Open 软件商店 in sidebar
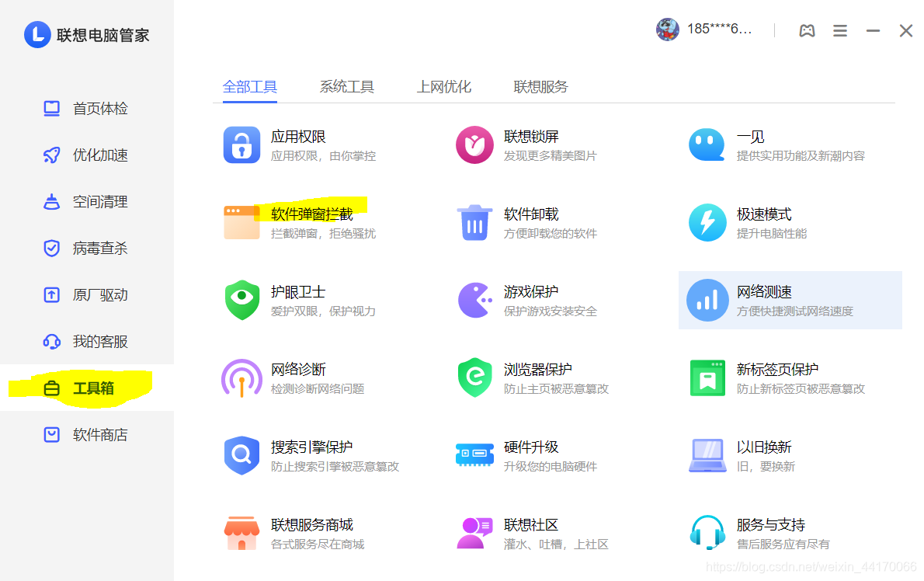924x581 pixels. pyautogui.click(x=86, y=435)
